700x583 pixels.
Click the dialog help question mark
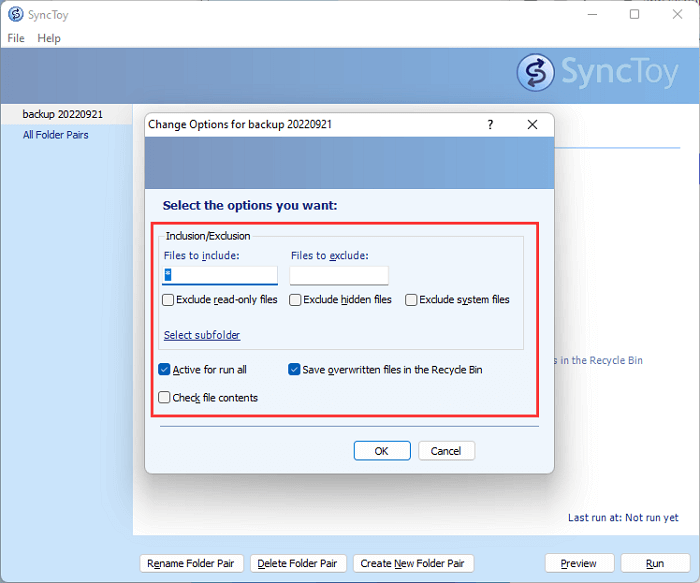(490, 125)
